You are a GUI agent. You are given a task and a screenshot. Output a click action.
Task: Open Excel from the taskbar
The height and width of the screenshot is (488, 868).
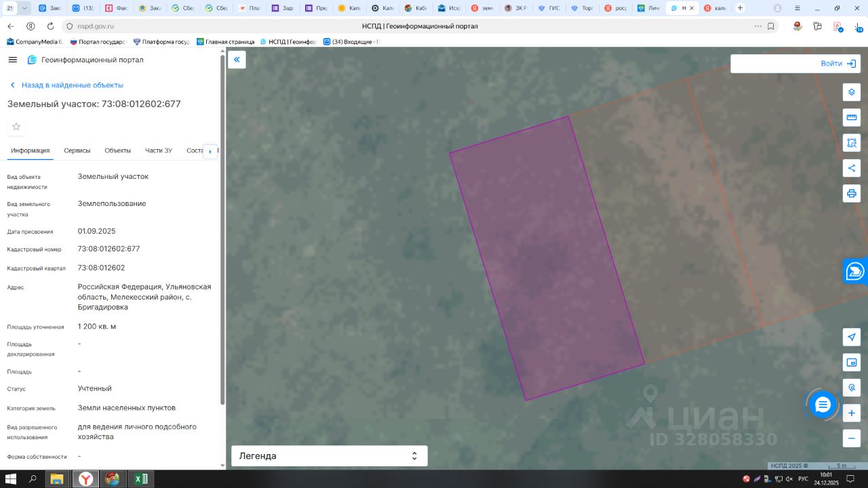click(140, 479)
